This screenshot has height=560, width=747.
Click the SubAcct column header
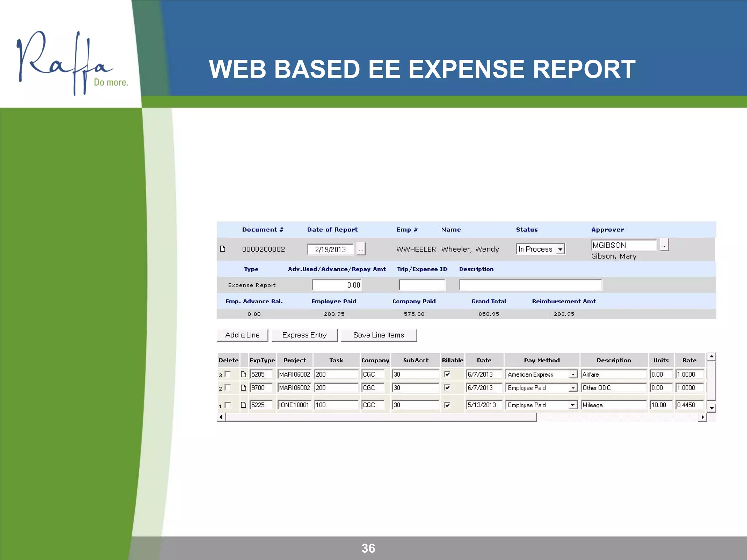click(x=416, y=360)
